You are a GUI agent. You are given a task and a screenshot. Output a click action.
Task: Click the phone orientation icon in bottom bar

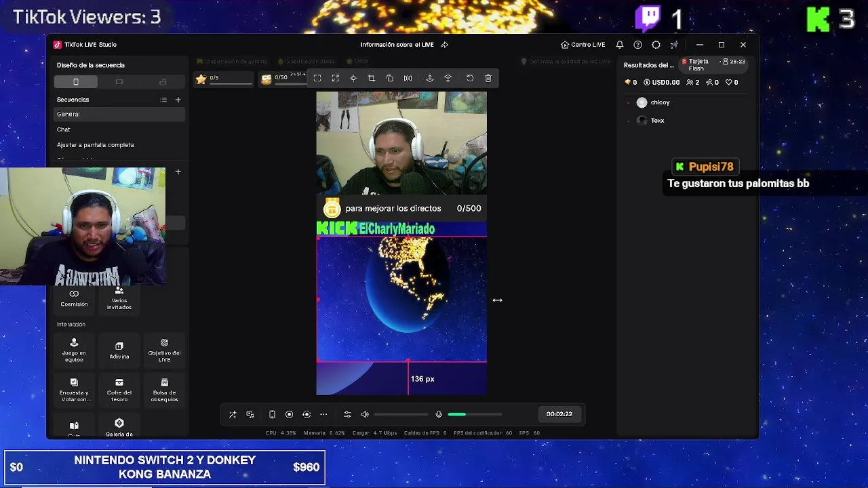click(272, 414)
